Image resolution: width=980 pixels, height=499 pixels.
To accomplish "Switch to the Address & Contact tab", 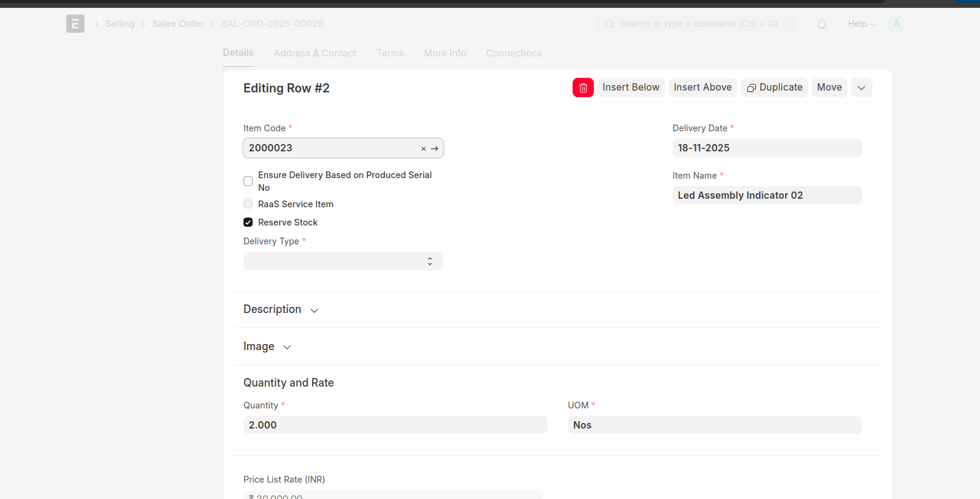I will click(x=315, y=53).
